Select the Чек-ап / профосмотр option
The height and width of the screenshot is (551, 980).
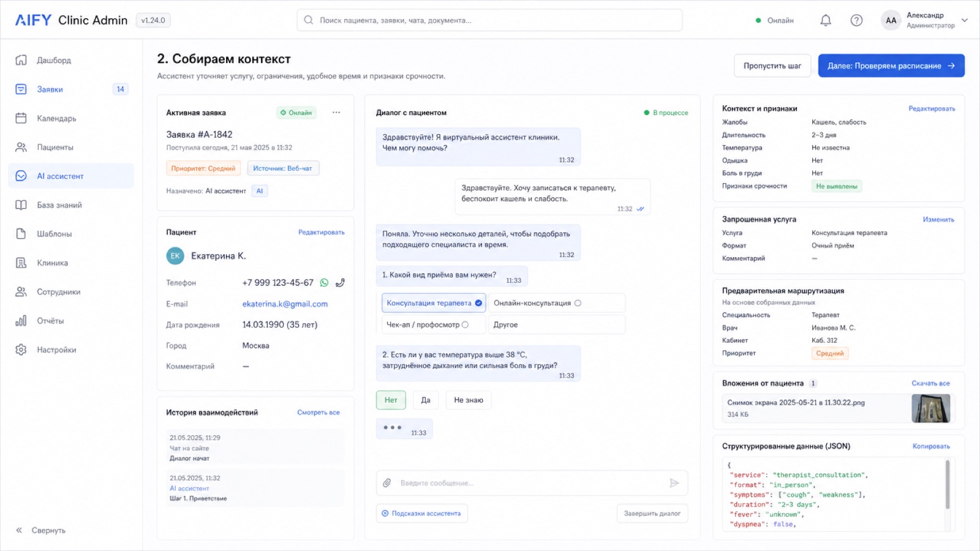[434, 324]
